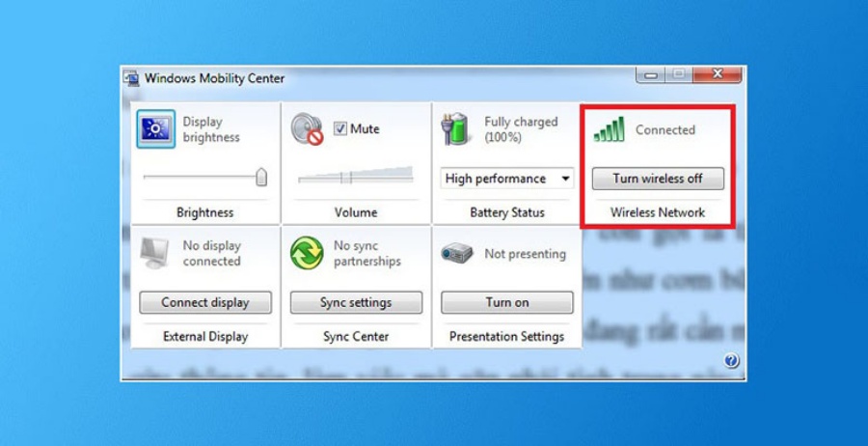Click the display brightness monitor icon

(x=156, y=129)
